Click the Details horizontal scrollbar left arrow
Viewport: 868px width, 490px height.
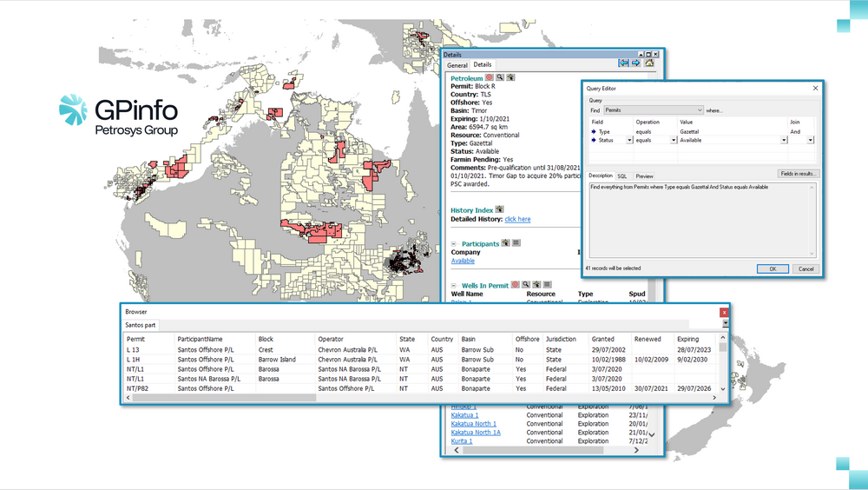point(457,450)
